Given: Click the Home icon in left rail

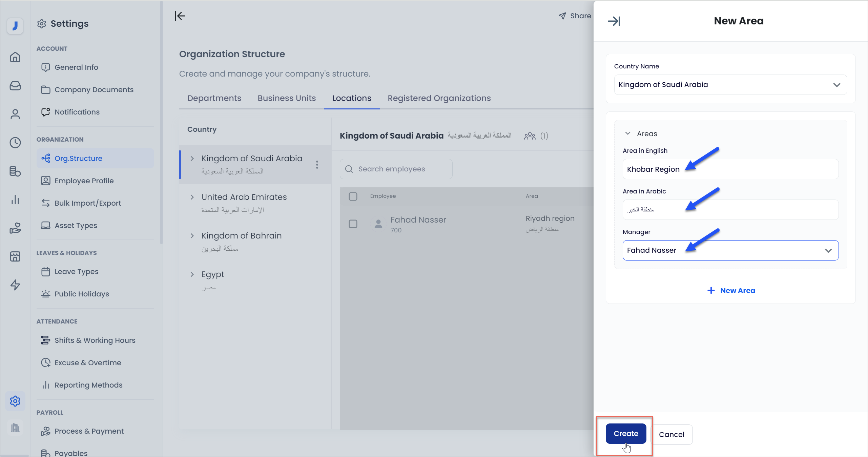Looking at the screenshot, I should 15,57.
